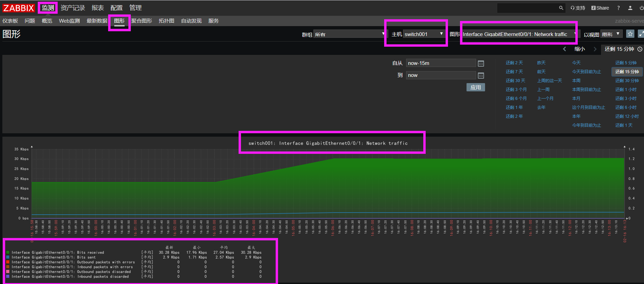Select 还剩 2 天 time range
This screenshot has height=284, width=644.
[514, 63]
